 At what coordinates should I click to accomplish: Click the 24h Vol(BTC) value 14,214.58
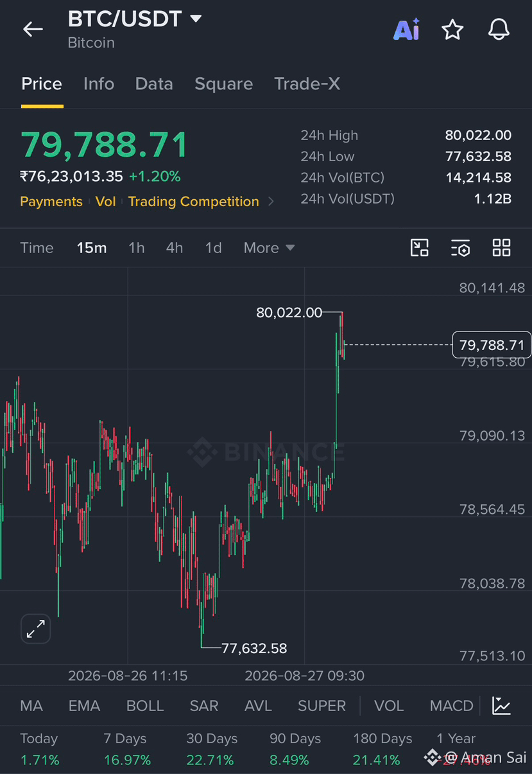pos(478,178)
